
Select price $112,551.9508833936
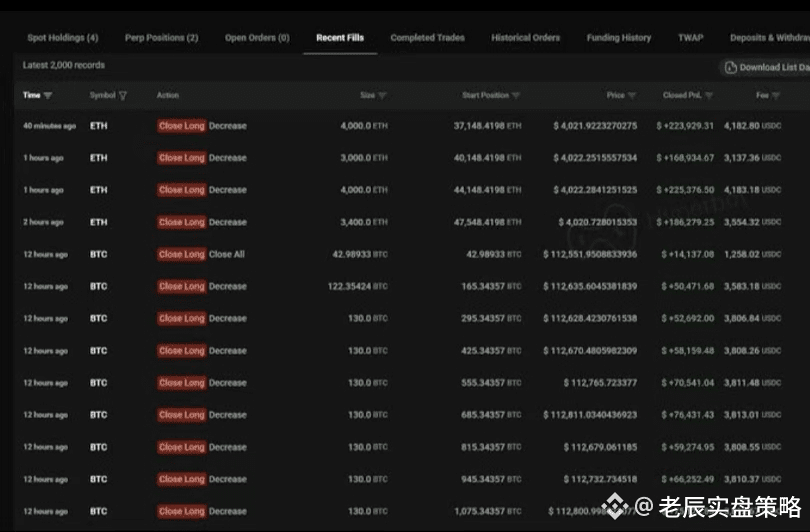(x=590, y=254)
